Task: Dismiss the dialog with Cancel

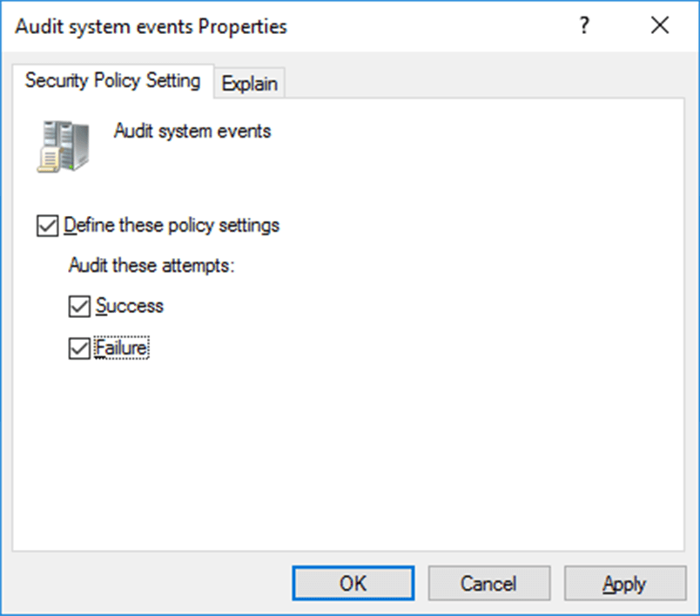Action: [488, 583]
